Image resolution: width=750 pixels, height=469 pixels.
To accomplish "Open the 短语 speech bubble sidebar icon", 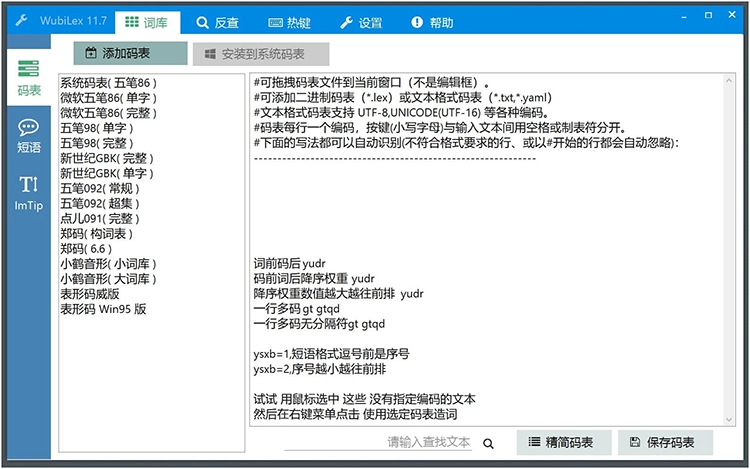I will [29, 135].
